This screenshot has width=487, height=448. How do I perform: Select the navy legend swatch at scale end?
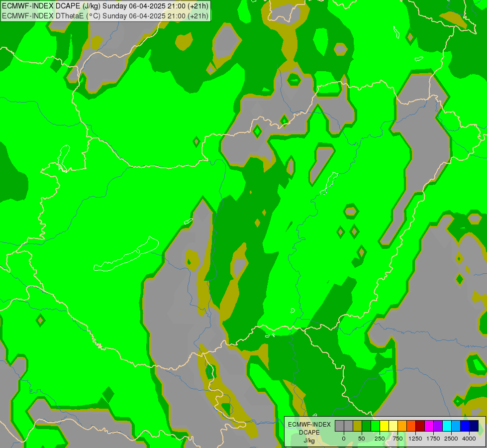(474, 426)
